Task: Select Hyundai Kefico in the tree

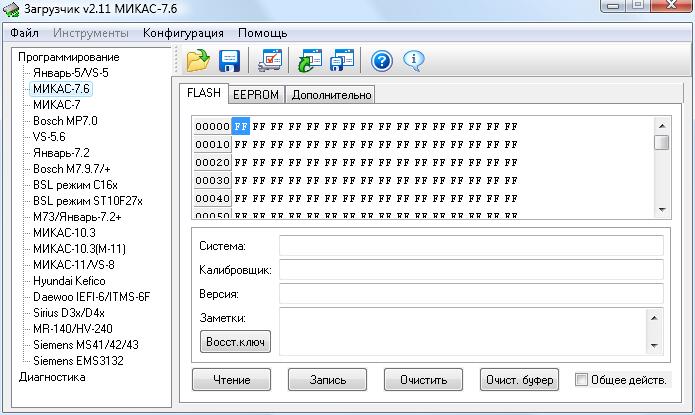Action: pyautogui.click(x=69, y=281)
